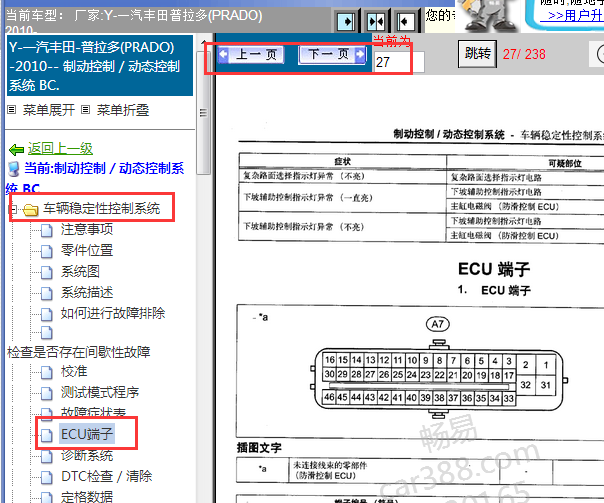Click the folder icon of 车辆稳定性控制系统

[30, 210]
